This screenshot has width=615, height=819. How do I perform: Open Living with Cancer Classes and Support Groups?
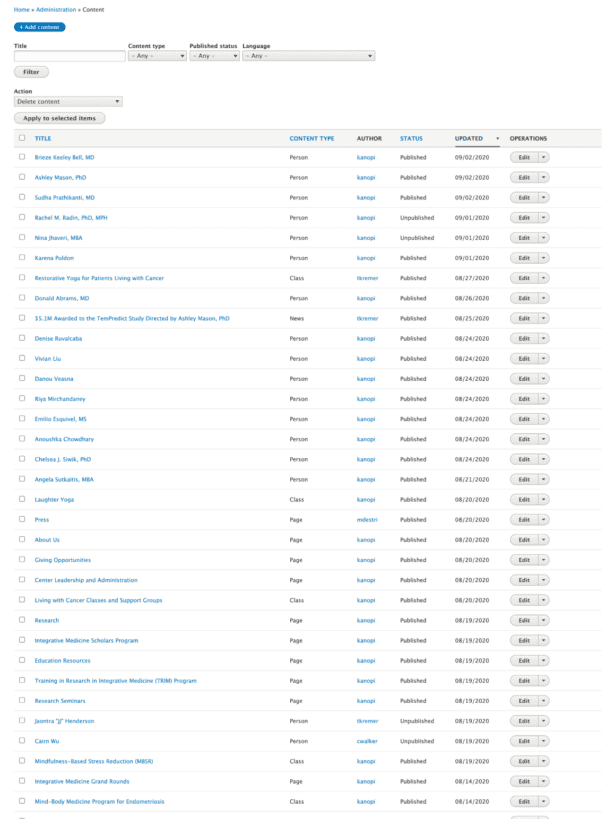tap(98, 600)
